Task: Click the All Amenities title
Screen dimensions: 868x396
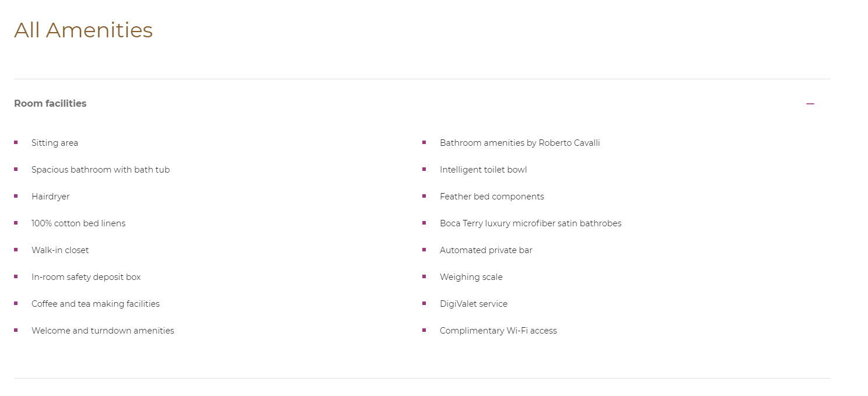Action: (83, 30)
